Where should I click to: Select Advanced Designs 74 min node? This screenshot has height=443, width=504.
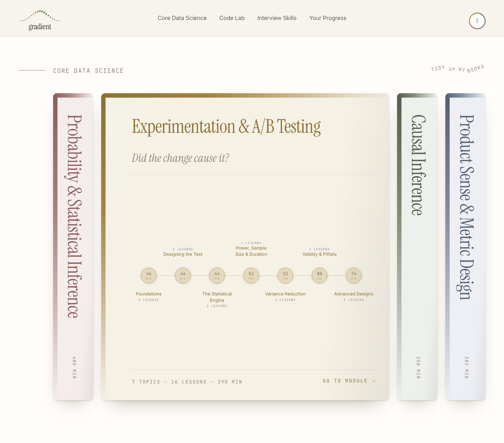(354, 275)
